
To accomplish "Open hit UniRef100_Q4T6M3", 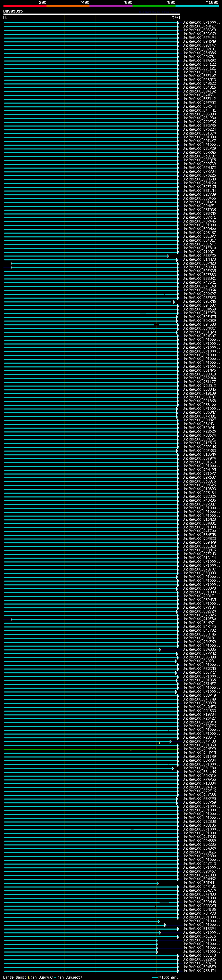I will 199,836.
